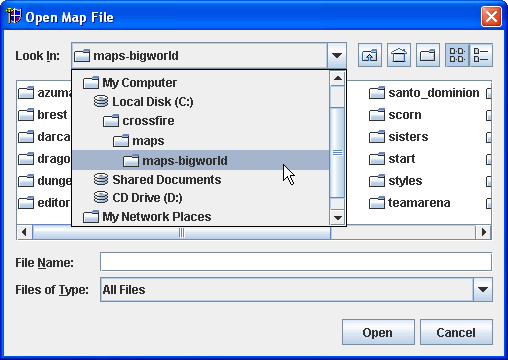Click the Open Map File title icon
Viewport: 508px width, 360px height.
click(14, 16)
